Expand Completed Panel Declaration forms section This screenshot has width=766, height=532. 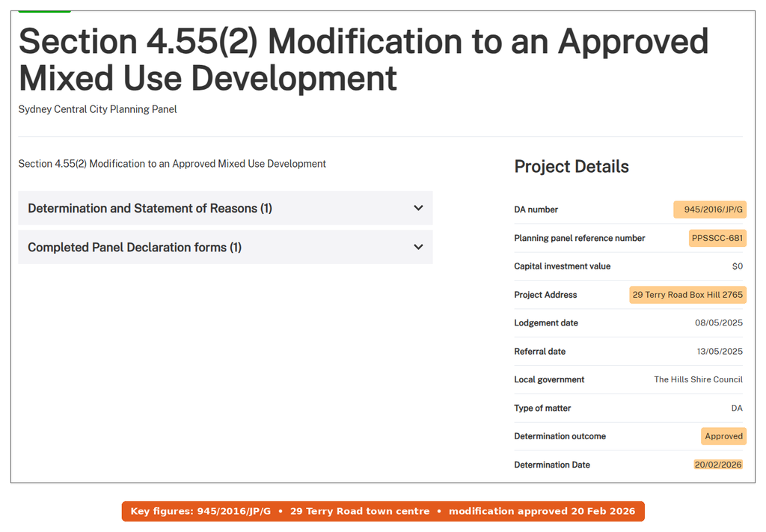pyautogui.click(x=225, y=247)
